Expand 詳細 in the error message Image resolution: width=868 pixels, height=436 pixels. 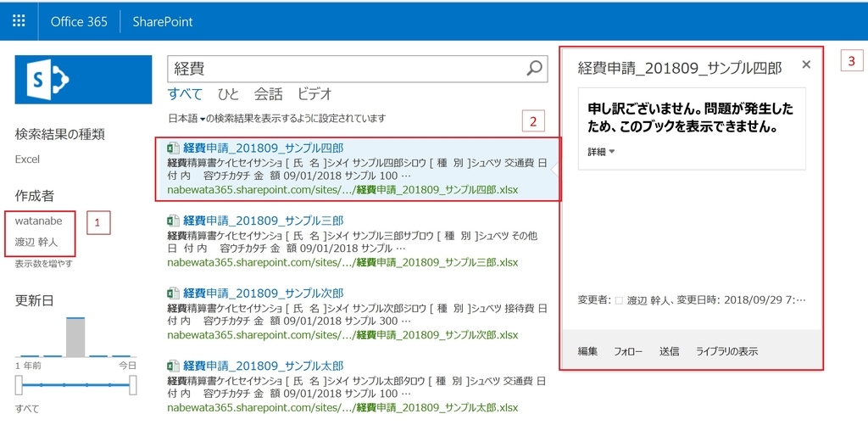601,152
